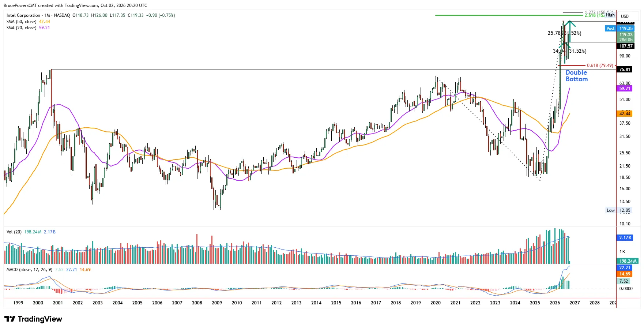Click the 0.0000 MACD zero level label
Screen dimensions: 644x330
tap(626, 289)
